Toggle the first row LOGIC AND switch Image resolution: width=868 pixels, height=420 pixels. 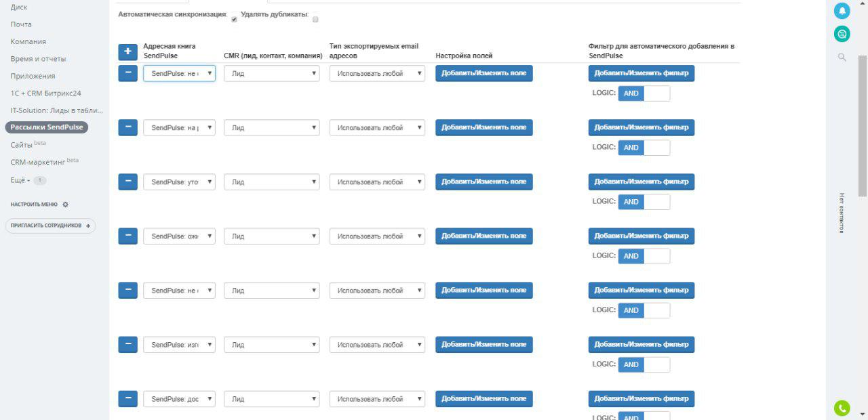tap(644, 93)
